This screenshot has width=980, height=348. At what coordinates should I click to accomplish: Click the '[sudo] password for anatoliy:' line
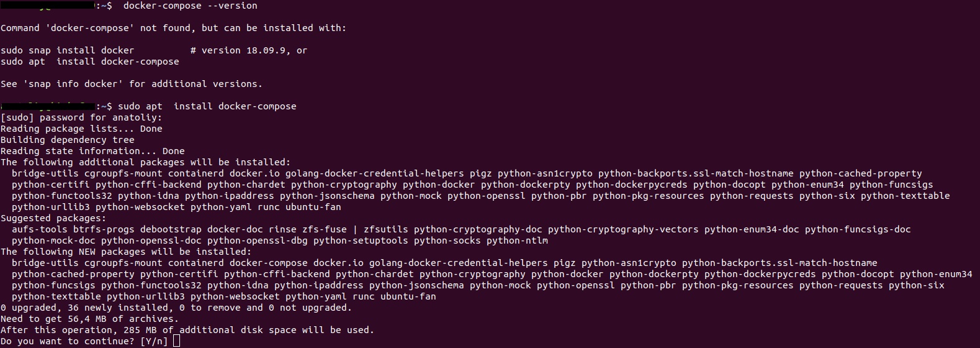(x=81, y=117)
